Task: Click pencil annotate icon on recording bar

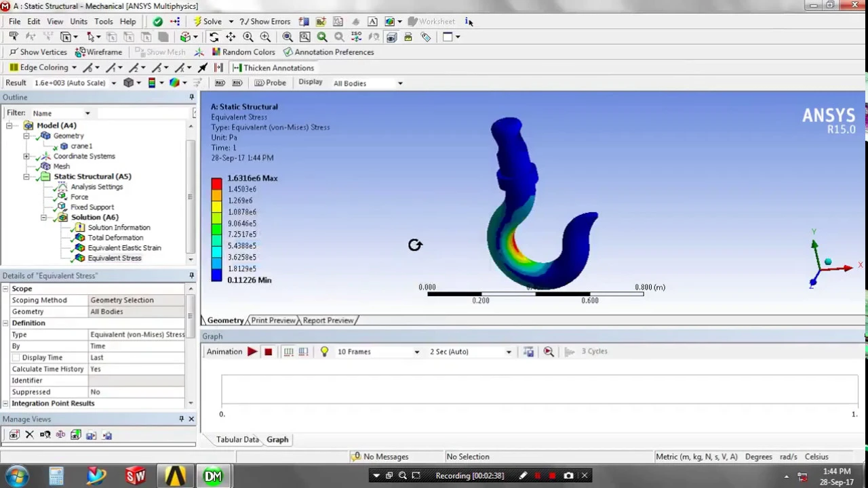Action: [x=523, y=476]
